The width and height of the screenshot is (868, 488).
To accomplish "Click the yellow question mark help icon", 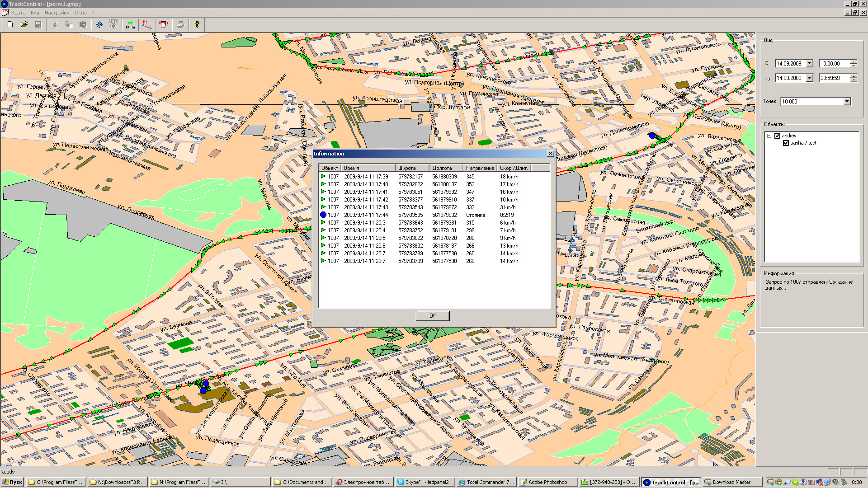I will tap(197, 24).
